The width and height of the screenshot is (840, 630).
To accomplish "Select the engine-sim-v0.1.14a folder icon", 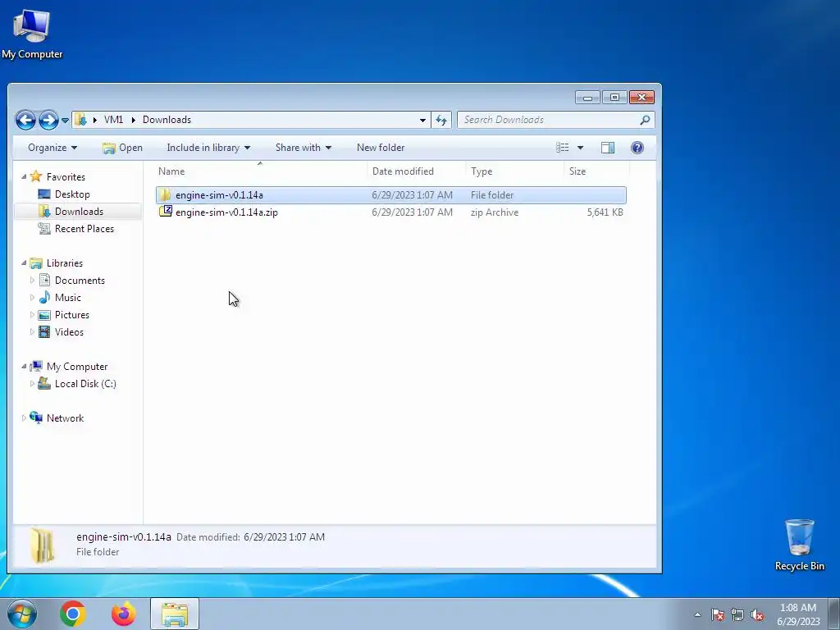I will [x=166, y=195].
